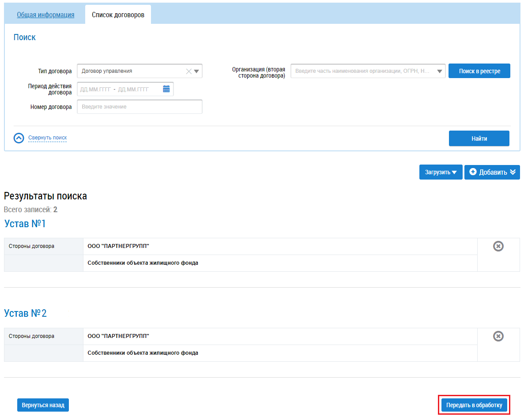
Task: Click the Период действия договора date field
Action: coord(119,89)
